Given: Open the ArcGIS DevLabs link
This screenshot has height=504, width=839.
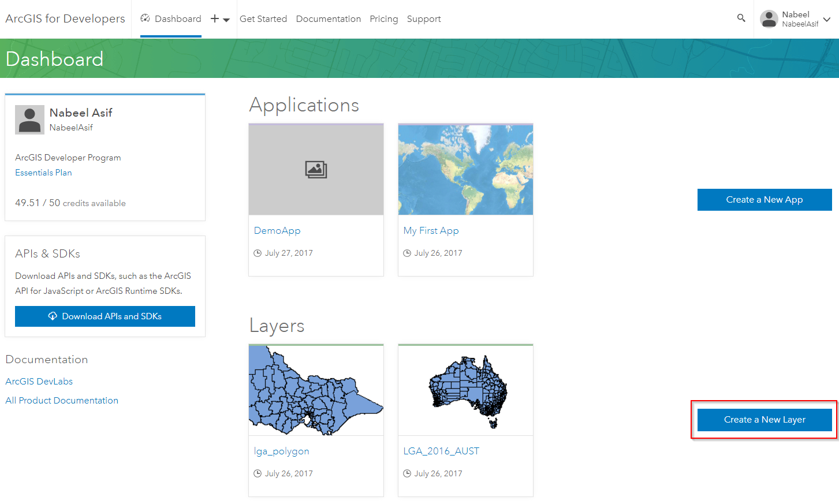Looking at the screenshot, I should click(x=39, y=382).
